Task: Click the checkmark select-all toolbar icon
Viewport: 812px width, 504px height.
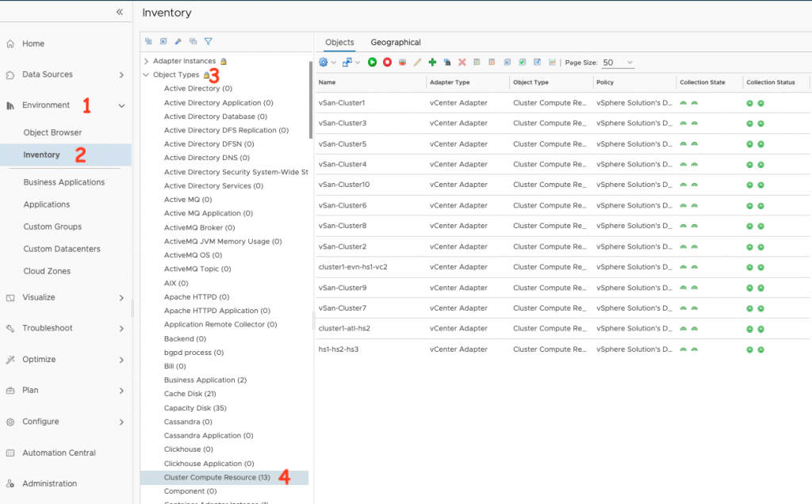Action: pyautogui.click(x=522, y=63)
